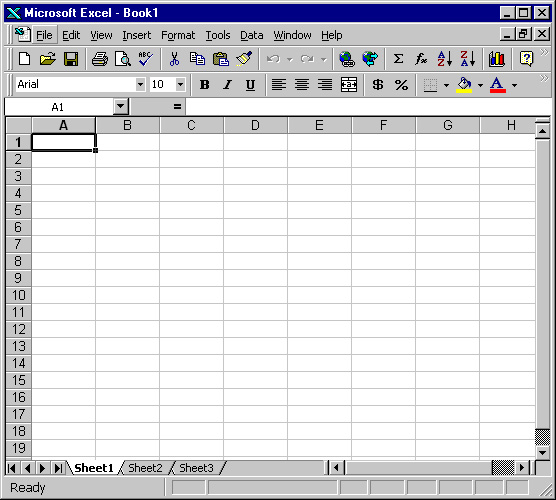556x500 pixels.
Task: Click the AutoSum sigma icon
Action: [398, 59]
